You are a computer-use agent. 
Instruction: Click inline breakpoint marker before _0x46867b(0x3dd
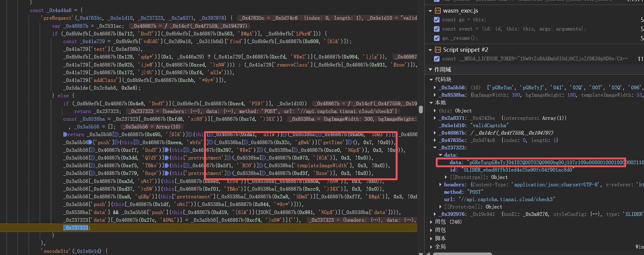pyautogui.click(x=93, y=158)
